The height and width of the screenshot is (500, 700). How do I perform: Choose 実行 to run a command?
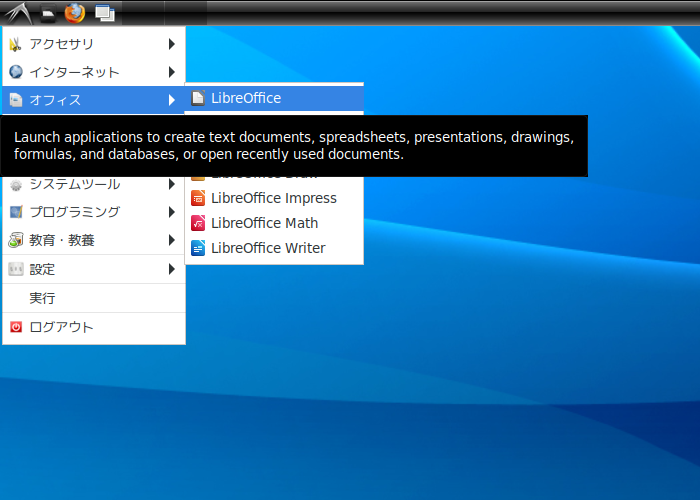pyautogui.click(x=94, y=298)
